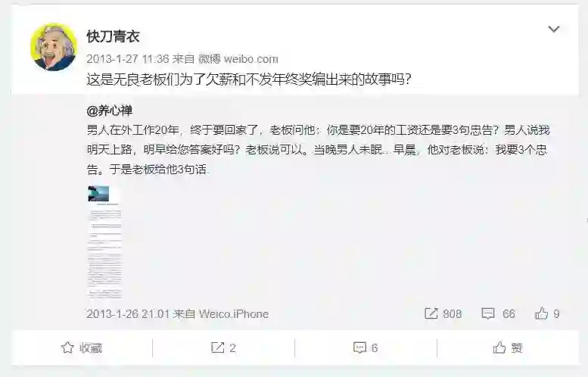This screenshot has width=588, height=377.
Task: Click the original post comment icon 66
Action: coord(487,313)
